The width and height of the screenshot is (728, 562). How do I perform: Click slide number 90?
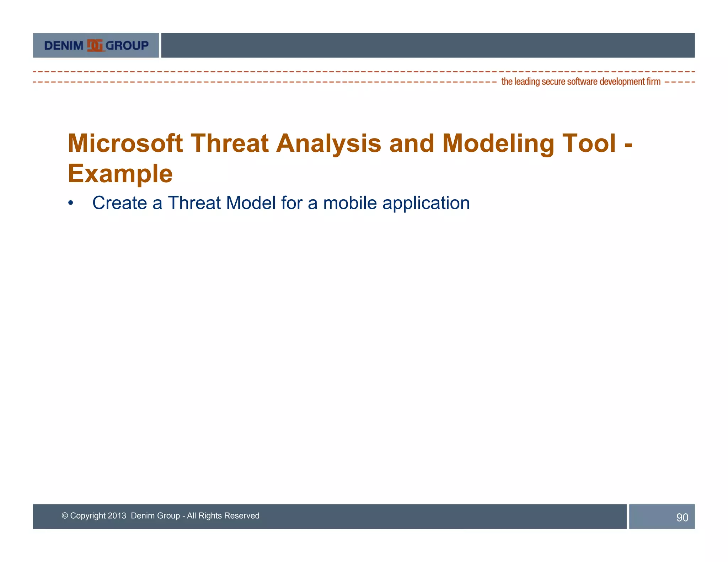coord(682,517)
